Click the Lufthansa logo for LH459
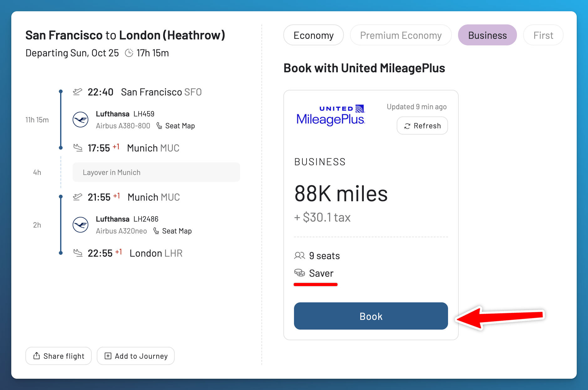 coord(80,120)
